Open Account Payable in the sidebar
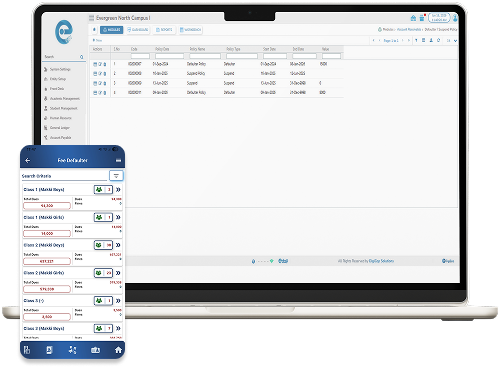Image resolution: width=501 pixels, height=367 pixels. pos(58,137)
